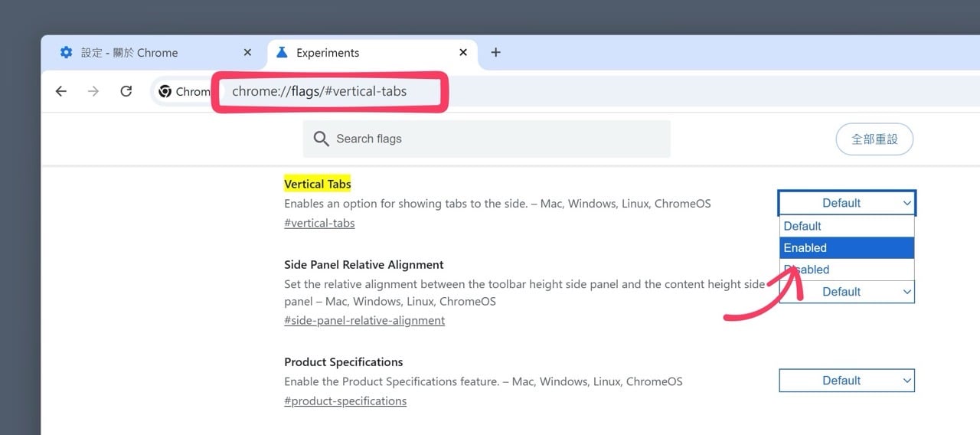Go back with the browser back arrow
The width and height of the screenshot is (980, 435).
pyautogui.click(x=61, y=91)
